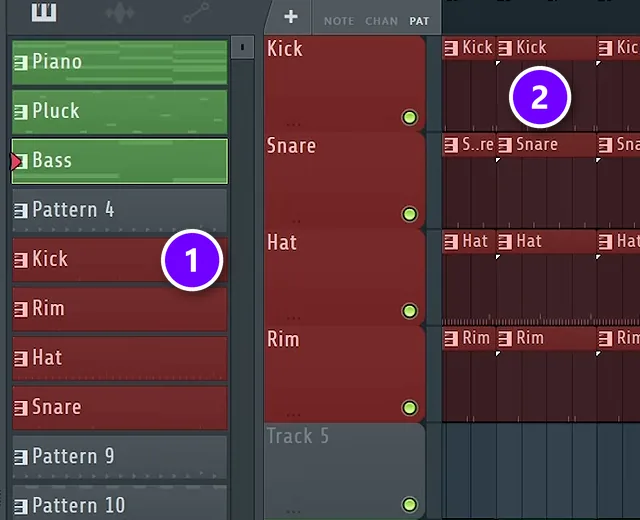Select the Kick pattern in picker
Viewport: 640px width, 520px height.
tap(120, 260)
